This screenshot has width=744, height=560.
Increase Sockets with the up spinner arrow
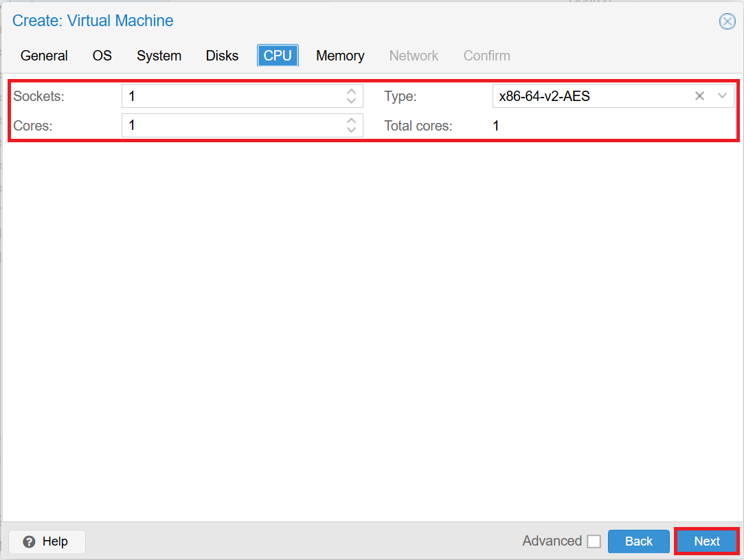351,92
